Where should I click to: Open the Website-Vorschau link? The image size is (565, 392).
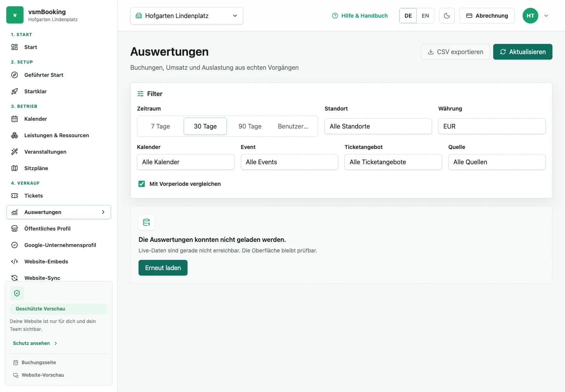[38, 375]
